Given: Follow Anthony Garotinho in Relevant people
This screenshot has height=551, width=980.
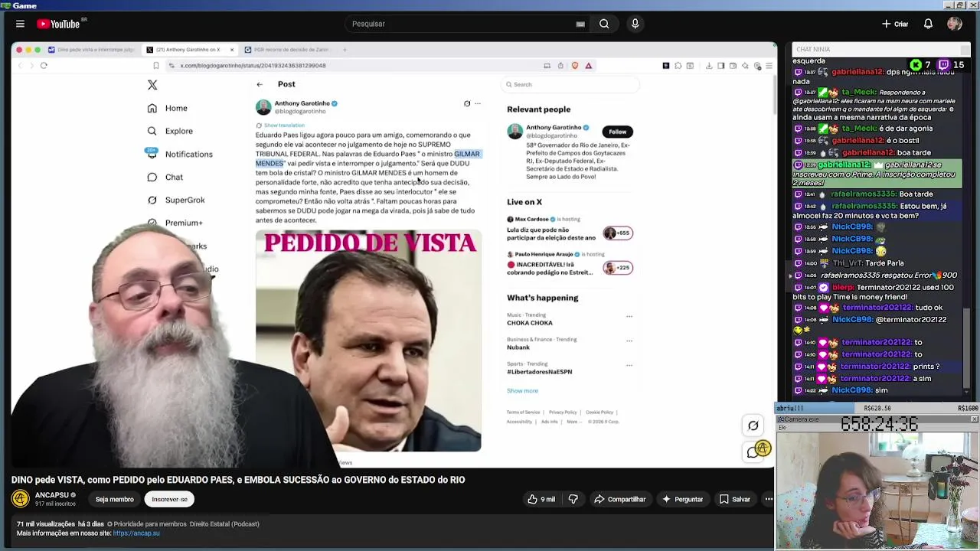Looking at the screenshot, I should point(617,132).
